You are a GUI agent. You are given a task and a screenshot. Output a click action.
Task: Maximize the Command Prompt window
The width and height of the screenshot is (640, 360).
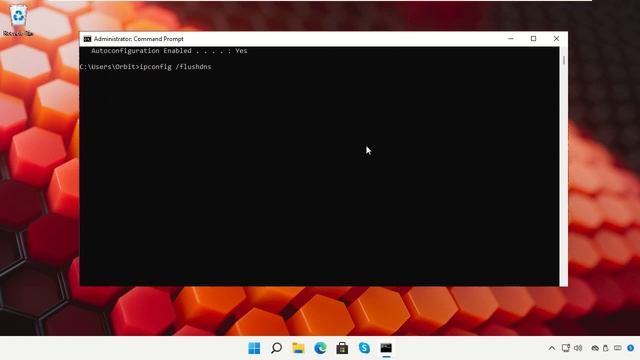[x=533, y=39]
